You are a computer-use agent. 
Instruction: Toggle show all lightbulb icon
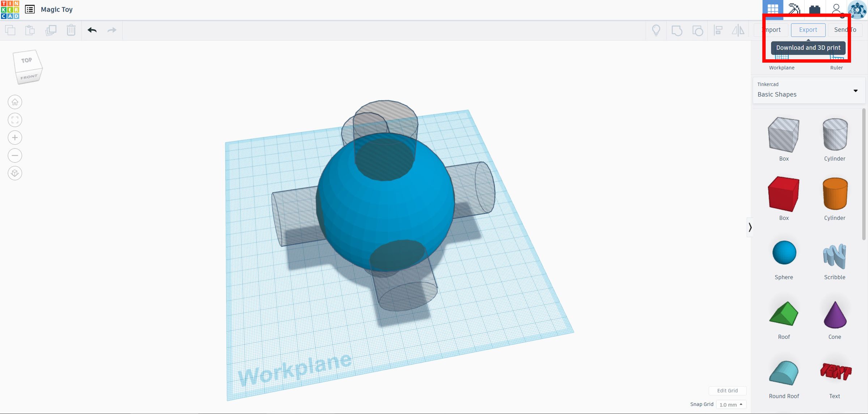pyautogui.click(x=656, y=30)
